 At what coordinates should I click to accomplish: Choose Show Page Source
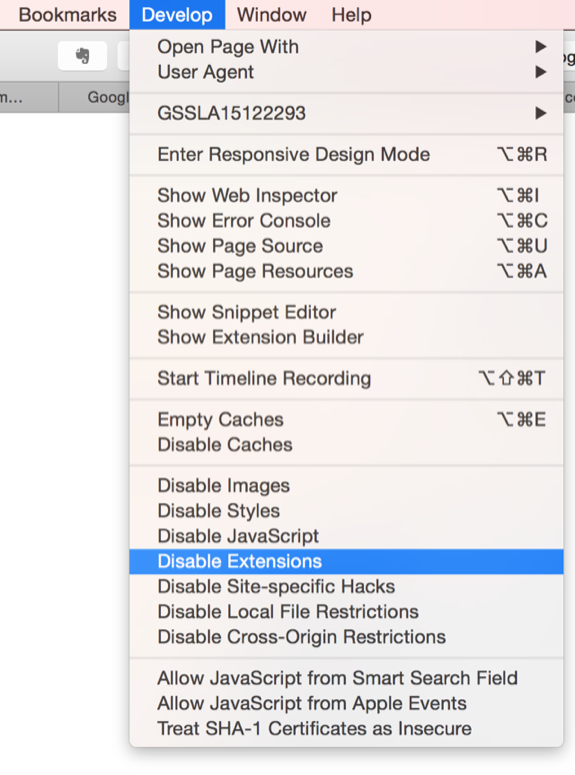tap(346, 246)
